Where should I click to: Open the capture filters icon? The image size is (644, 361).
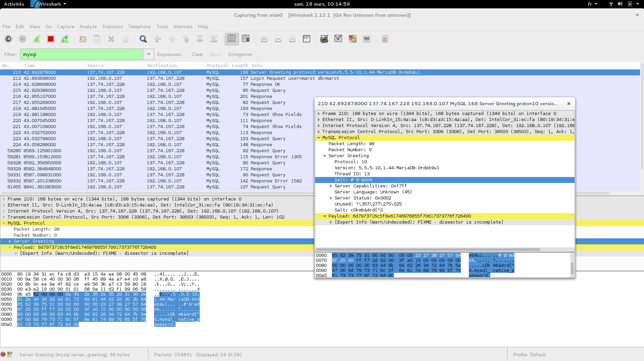[x=324, y=39]
